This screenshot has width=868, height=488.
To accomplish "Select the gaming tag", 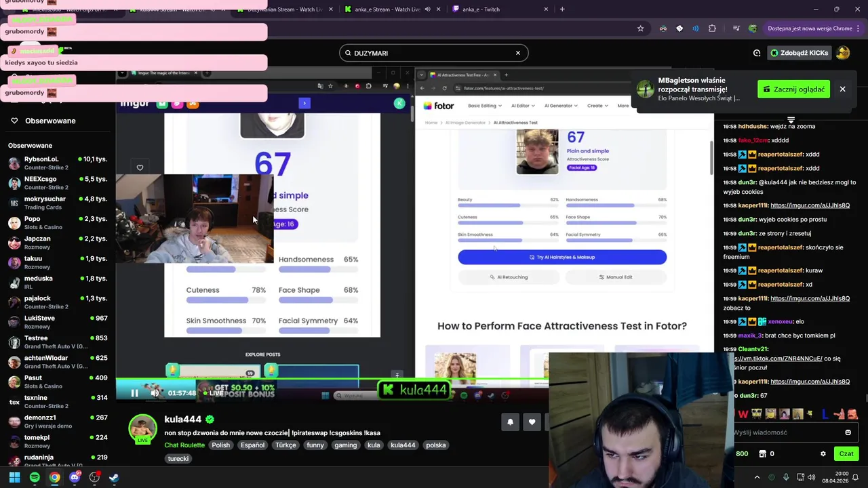I will click(x=345, y=445).
